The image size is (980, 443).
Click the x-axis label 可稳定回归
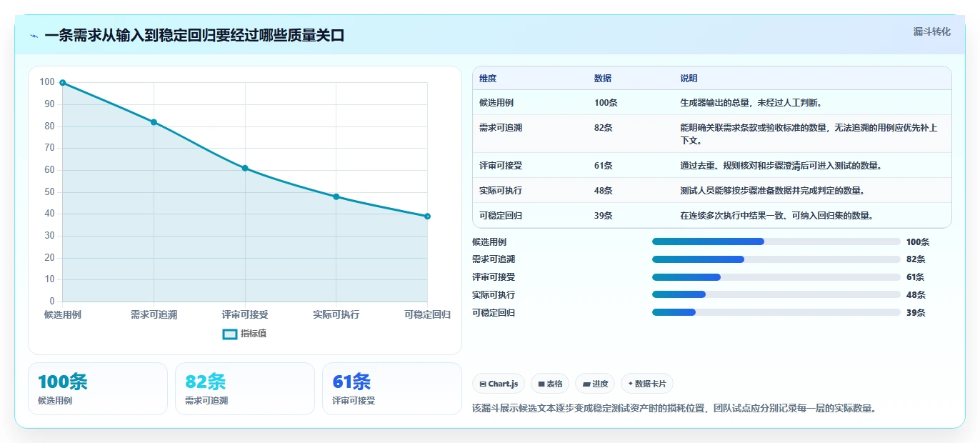click(x=427, y=315)
